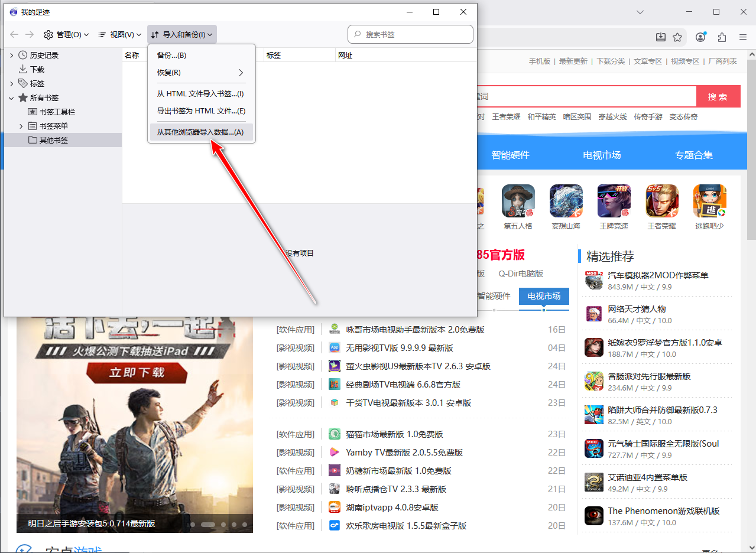Screen dimensions: 756x553
Task: Open 元气骑士国际服 app icon
Action: pyautogui.click(x=594, y=448)
